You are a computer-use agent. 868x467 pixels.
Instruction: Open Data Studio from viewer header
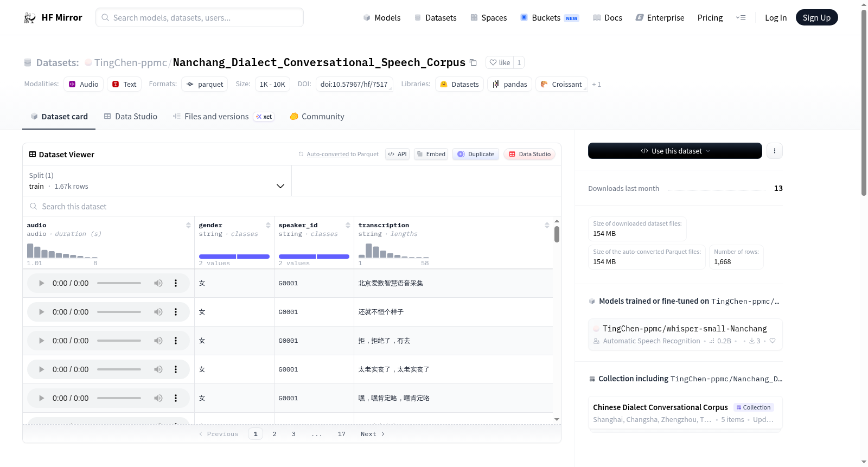click(529, 154)
